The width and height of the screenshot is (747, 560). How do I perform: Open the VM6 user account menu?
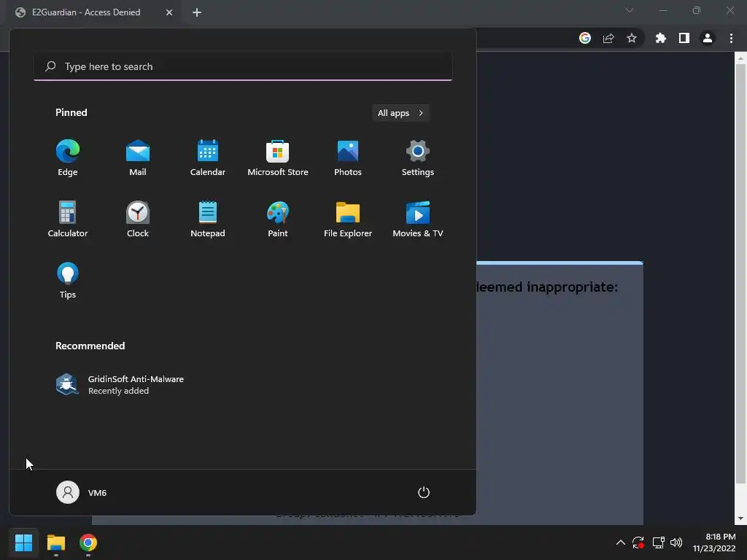[x=82, y=492]
